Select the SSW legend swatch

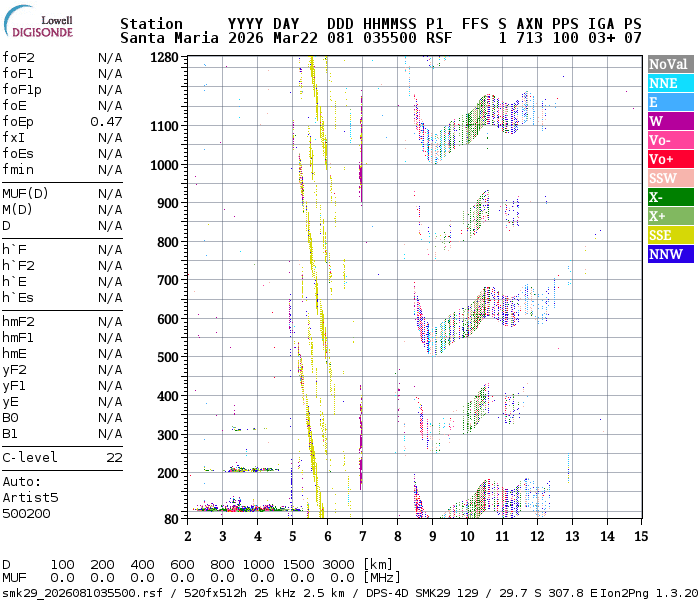point(671,178)
